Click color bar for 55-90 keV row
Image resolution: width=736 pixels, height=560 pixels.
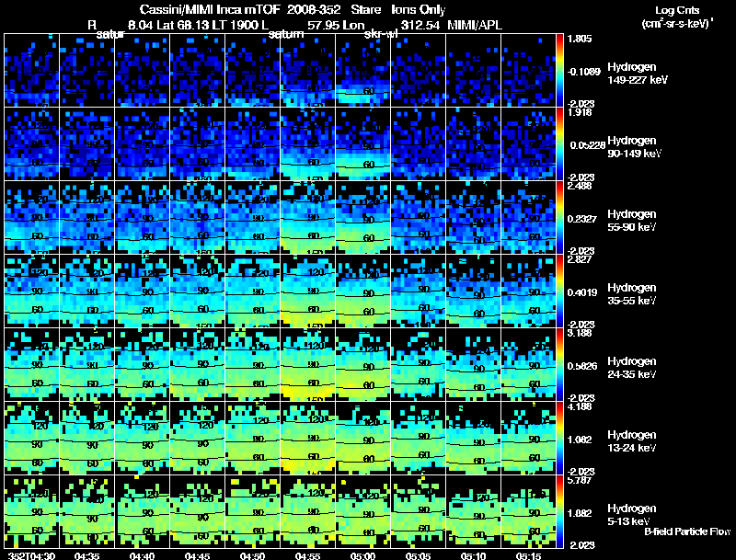(559, 218)
